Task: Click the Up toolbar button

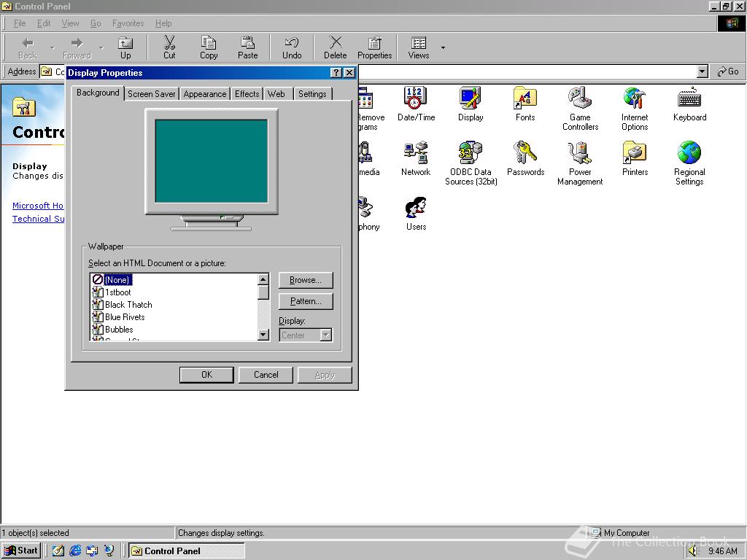Action: 125,47
